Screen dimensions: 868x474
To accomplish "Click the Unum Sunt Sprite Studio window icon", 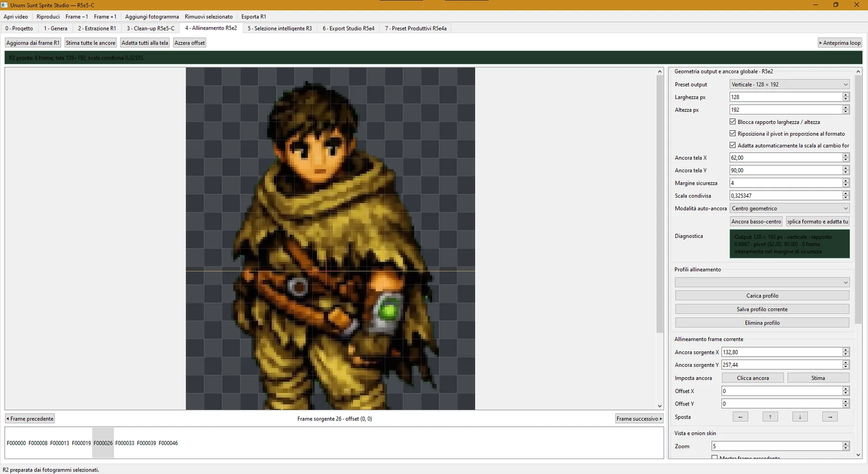I will click(x=4, y=5).
